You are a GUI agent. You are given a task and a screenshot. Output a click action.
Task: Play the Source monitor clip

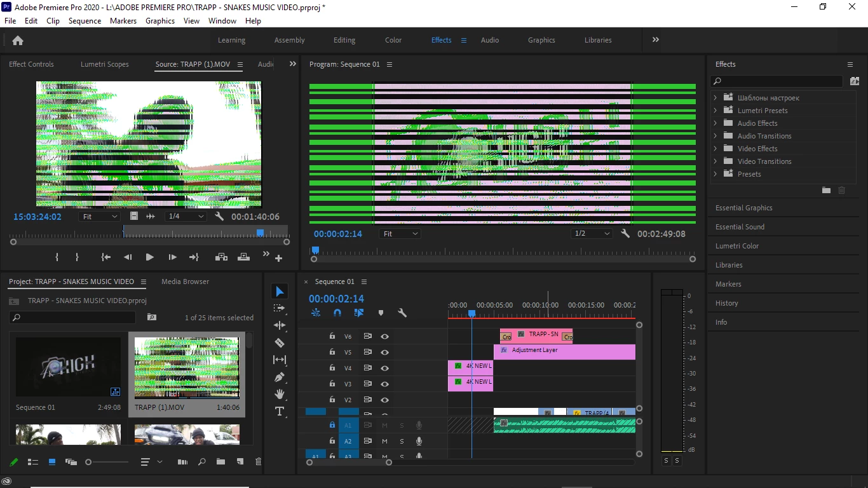[x=149, y=257]
